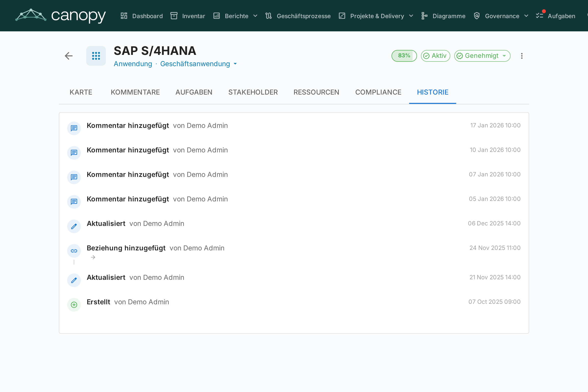Open Inventar from the top navigation
The height and width of the screenshot is (392, 588).
(188, 16)
